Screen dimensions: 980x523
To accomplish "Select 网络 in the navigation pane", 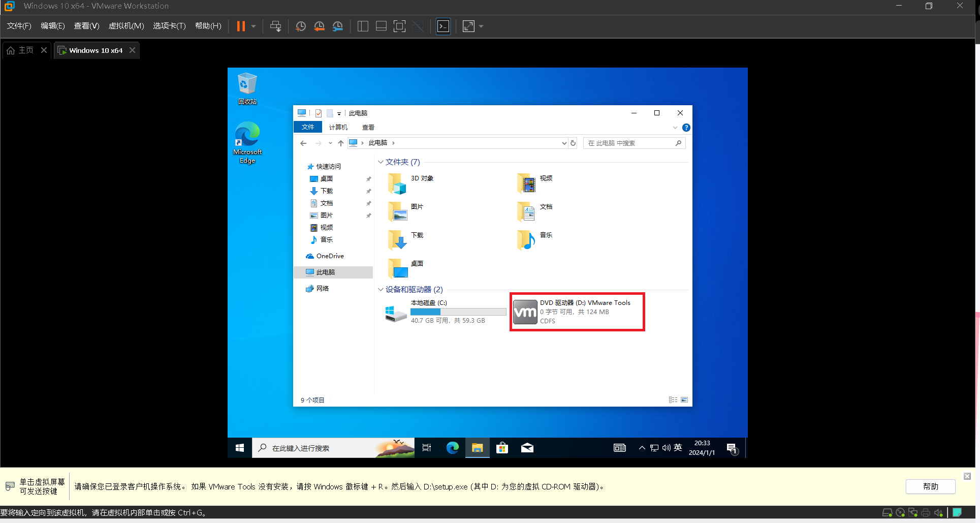I will pos(318,289).
